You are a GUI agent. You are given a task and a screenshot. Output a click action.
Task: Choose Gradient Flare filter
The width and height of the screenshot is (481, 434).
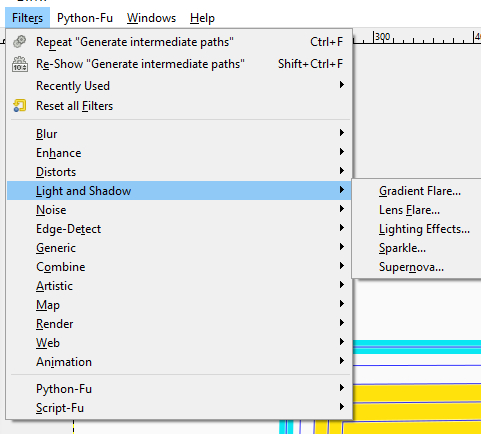(x=420, y=191)
